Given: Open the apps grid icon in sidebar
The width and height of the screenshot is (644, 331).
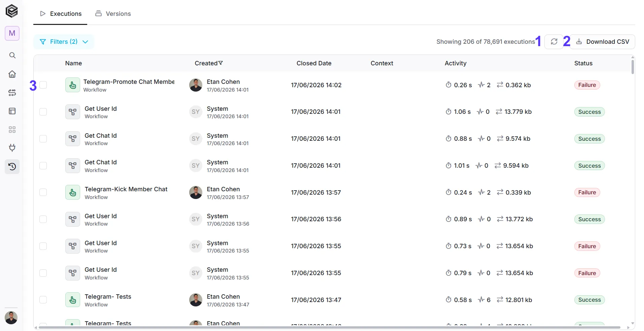Looking at the screenshot, I should (12, 130).
